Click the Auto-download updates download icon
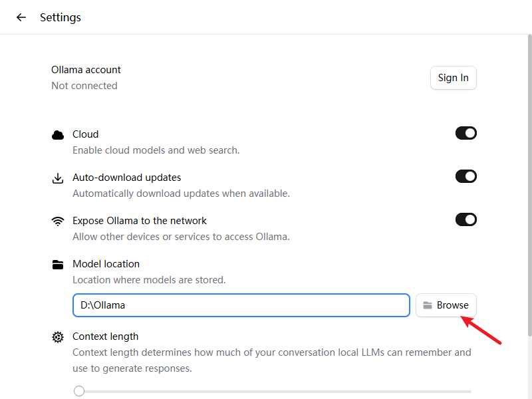The height and width of the screenshot is (399, 532). click(x=58, y=178)
